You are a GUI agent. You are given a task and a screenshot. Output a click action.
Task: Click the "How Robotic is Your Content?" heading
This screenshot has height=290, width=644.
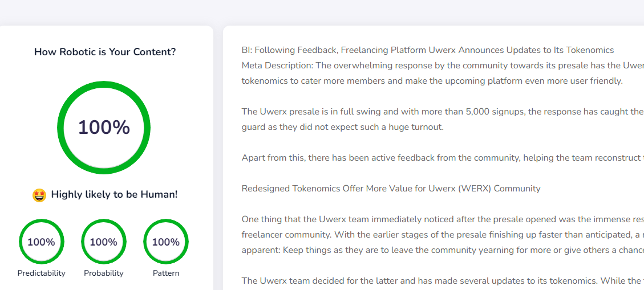[x=105, y=52]
